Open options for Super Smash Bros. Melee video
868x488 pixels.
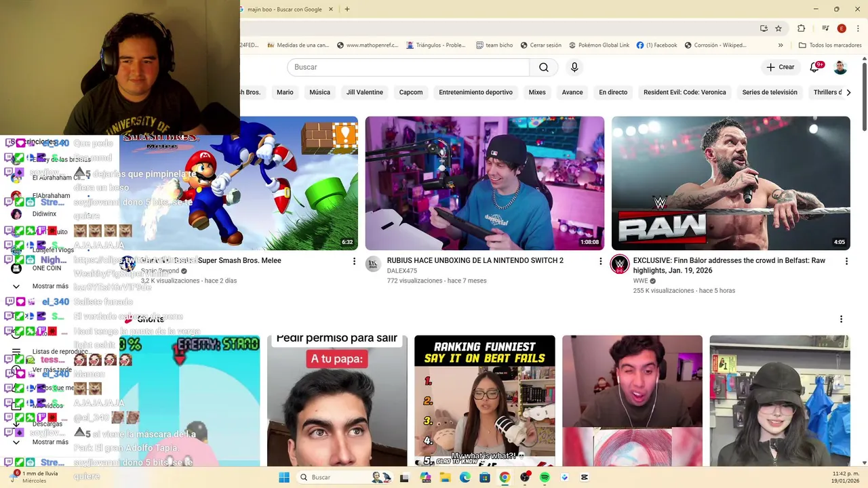tap(354, 261)
